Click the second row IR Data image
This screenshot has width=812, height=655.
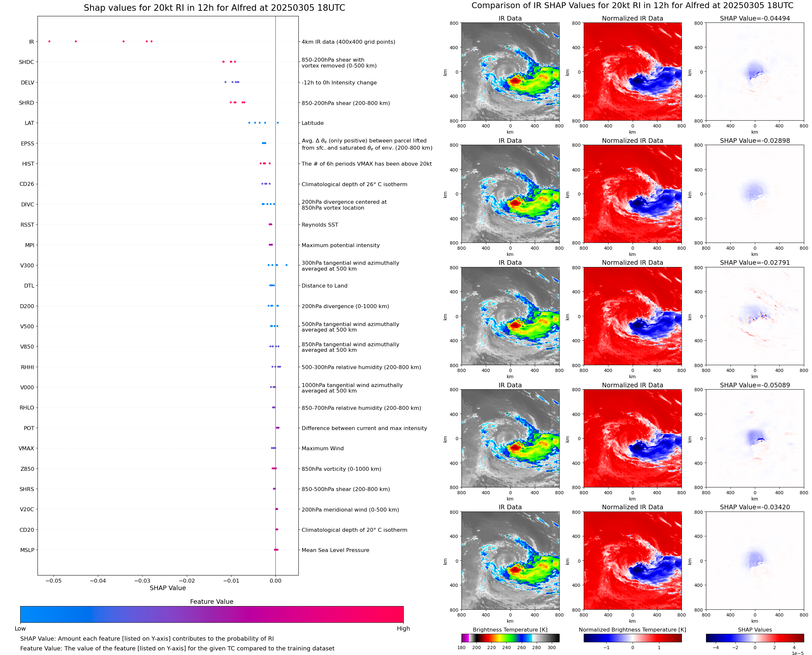coord(510,194)
